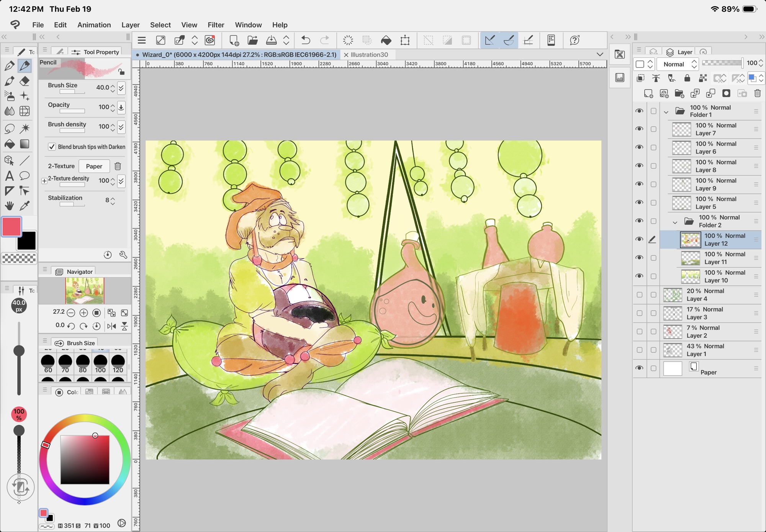Click the lock layer icon
766x532 pixels.
click(687, 78)
